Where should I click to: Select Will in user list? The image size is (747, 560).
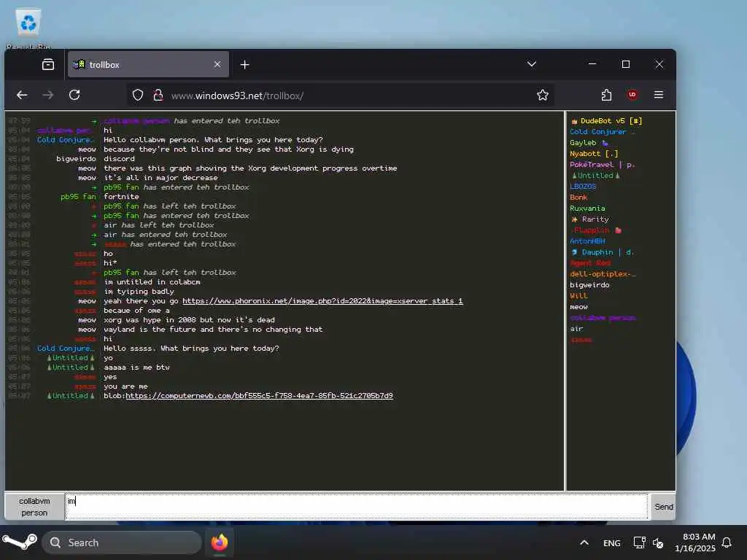point(578,296)
